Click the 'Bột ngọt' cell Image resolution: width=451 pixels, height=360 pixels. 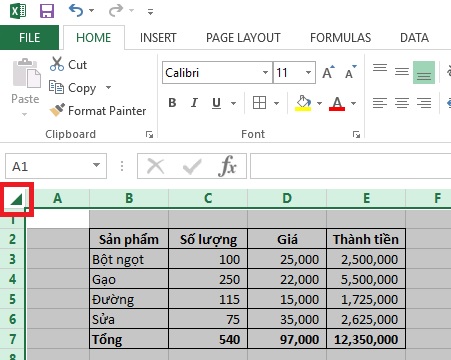pyautogui.click(x=129, y=259)
